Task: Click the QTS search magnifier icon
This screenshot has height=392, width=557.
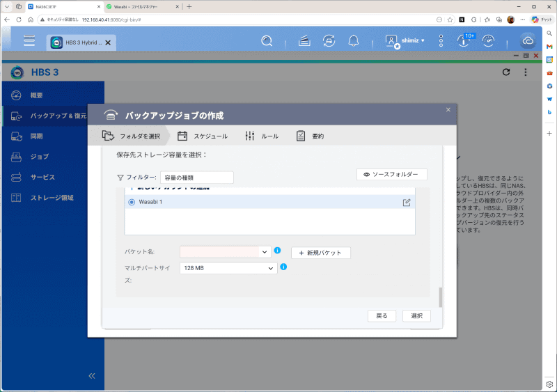Action: click(267, 41)
